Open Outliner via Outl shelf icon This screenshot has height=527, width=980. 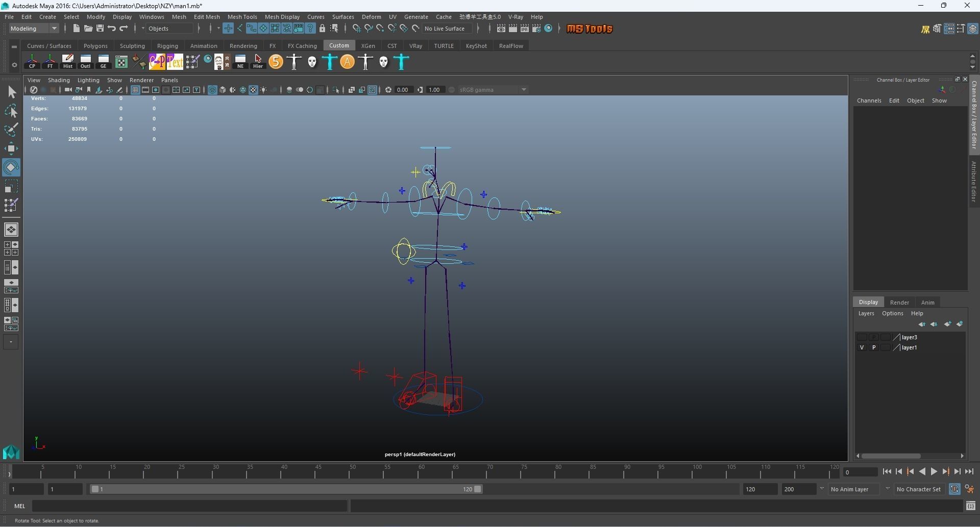(x=86, y=62)
